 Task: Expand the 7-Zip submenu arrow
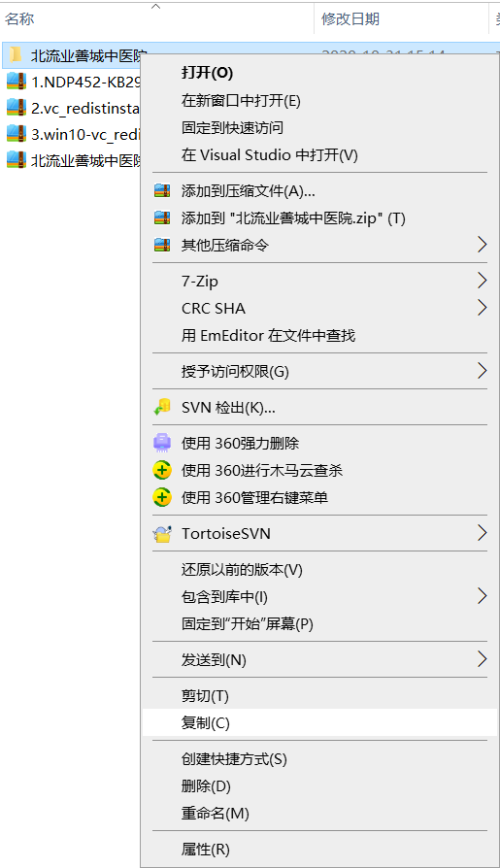click(x=483, y=281)
